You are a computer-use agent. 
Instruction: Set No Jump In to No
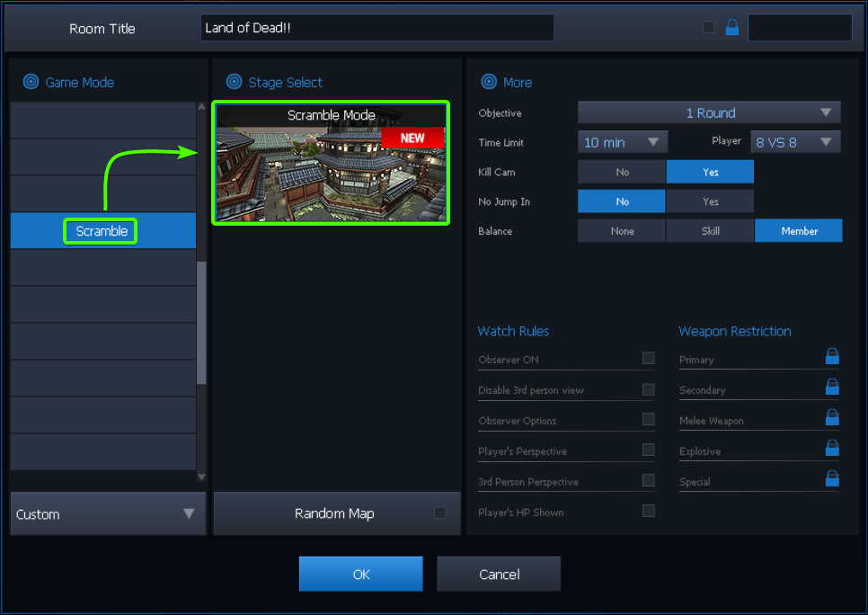tap(622, 201)
